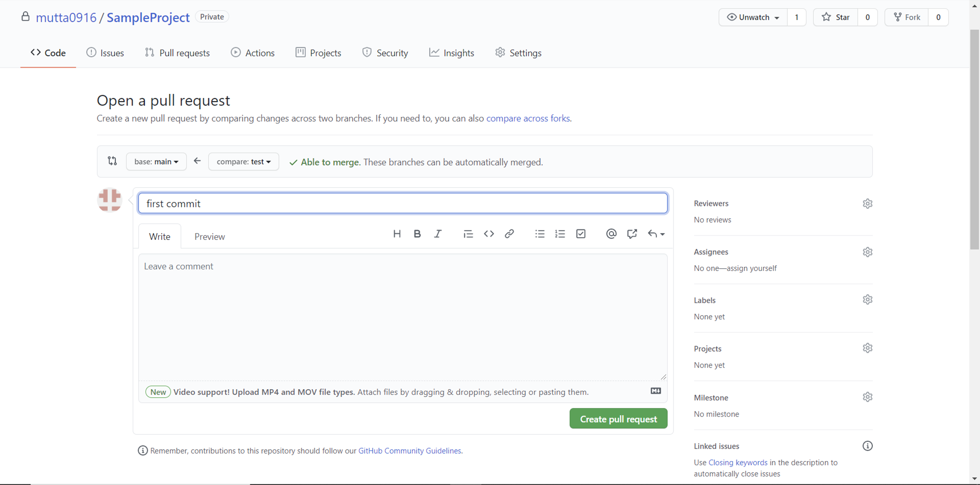
Task: Open the Unwatch notifications dropdown
Action: point(753,17)
